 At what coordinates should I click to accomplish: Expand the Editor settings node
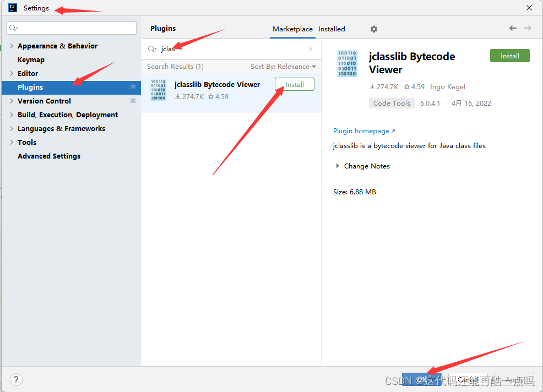tap(12, 73)
